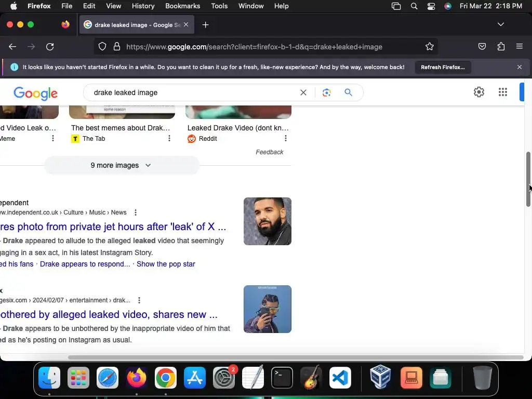This screenshot has width=532, height=399.
Task: Expand the 9 more images section
Action: pos(122,165)
